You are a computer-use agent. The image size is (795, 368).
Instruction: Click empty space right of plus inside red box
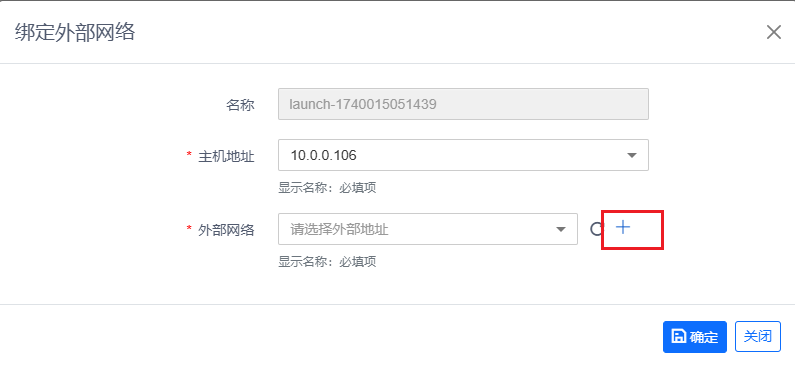646,229
